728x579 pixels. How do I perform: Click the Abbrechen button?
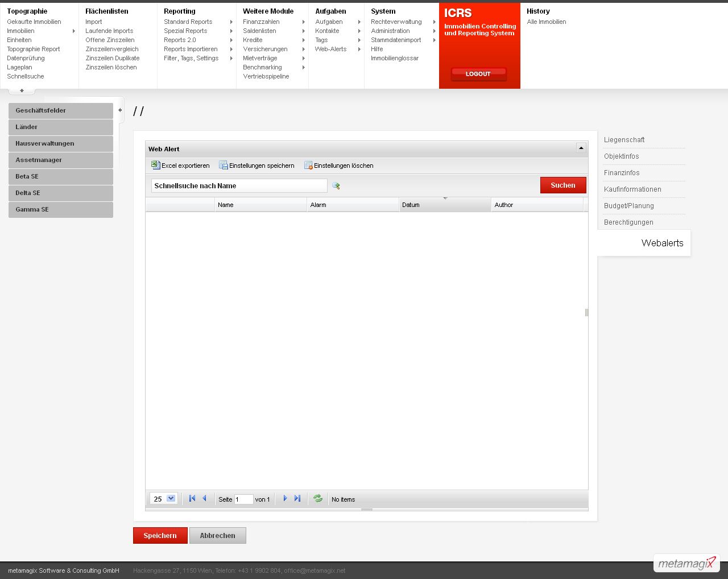[218, 535]
